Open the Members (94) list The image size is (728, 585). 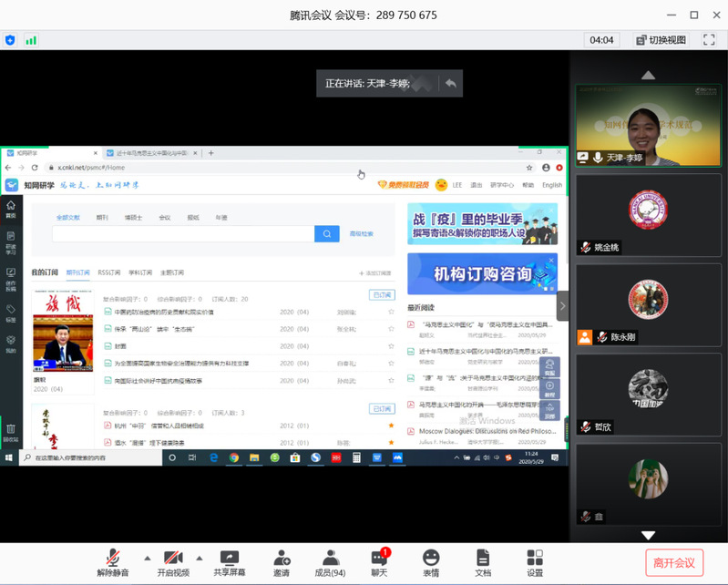coord(330,562)
